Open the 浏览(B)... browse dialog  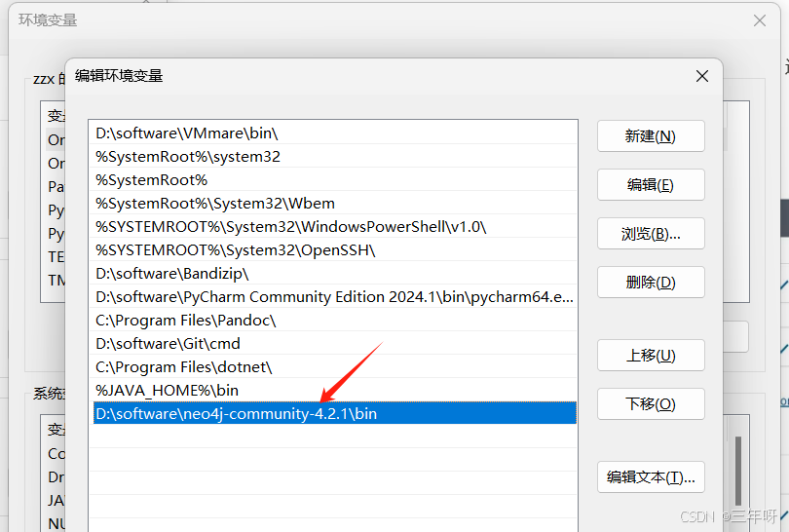[651, 234]
